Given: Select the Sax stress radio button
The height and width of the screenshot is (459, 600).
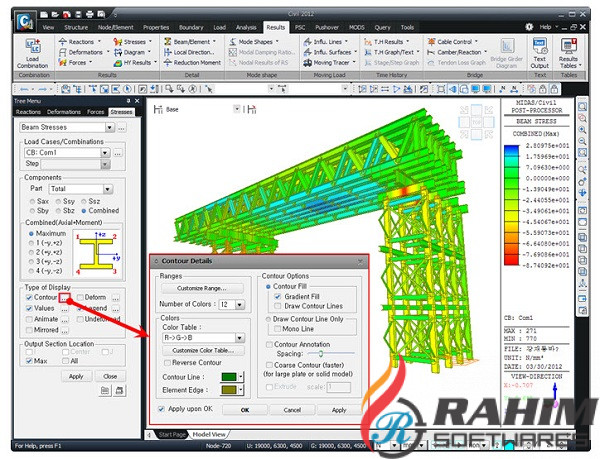Looking at the screenshot, I should (x=33, y=201).
